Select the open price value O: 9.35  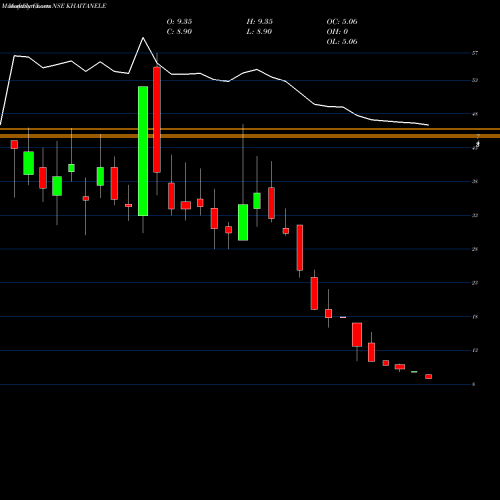point(179,22)
